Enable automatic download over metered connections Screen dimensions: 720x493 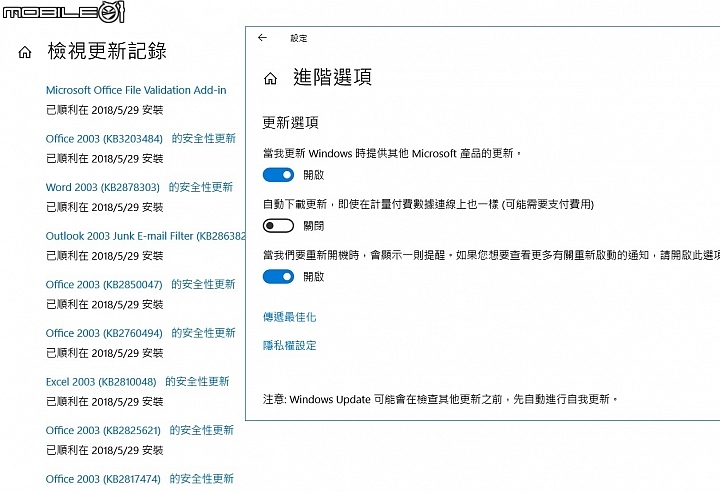pos(278,226)
